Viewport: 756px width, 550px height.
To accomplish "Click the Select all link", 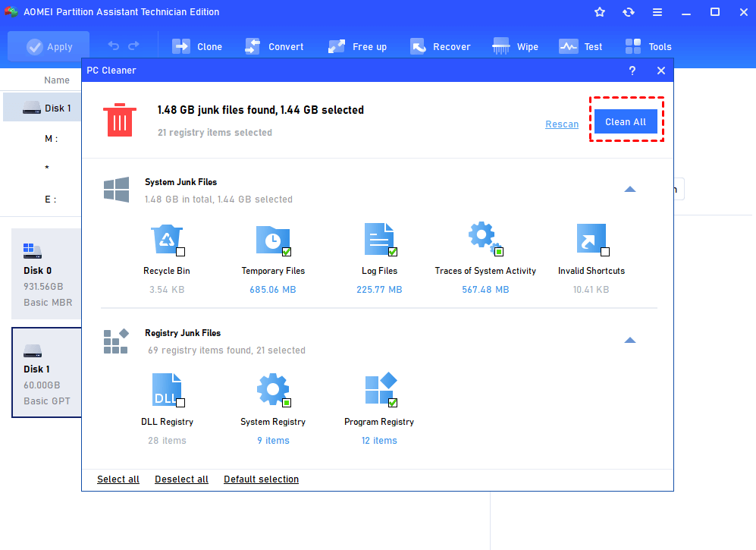I will coord(118,479).
